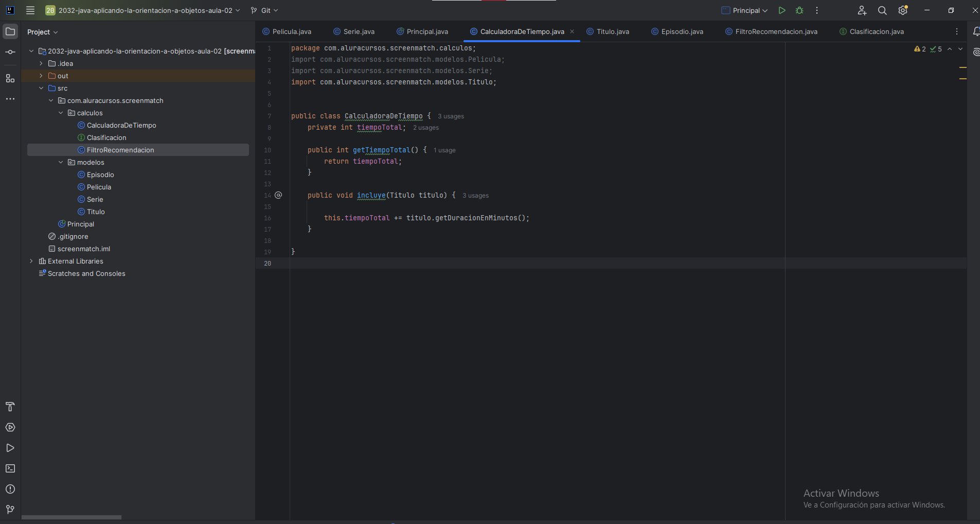The image size is (980, 524).
Task: Open the main hamburger menu
Action: tap(30, 10)
